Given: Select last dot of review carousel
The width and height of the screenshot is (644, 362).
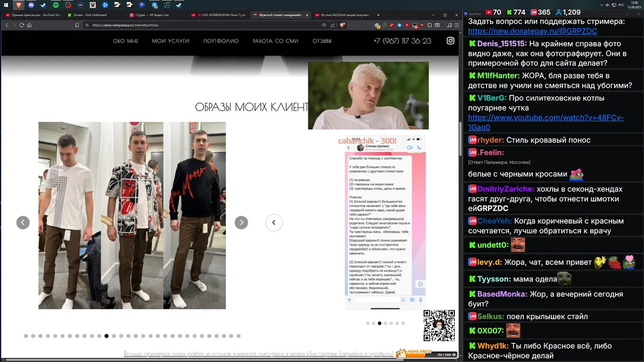Looking at the screenshot, I should click(x=403, y=323).
